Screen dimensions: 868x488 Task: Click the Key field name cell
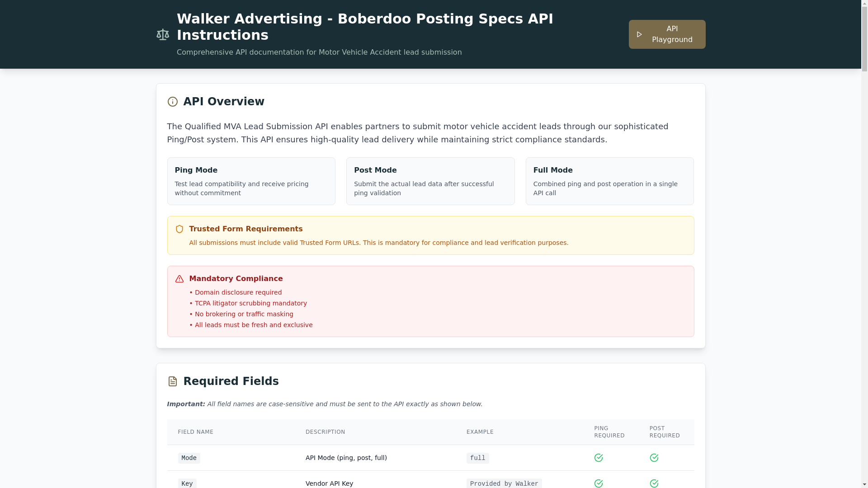pos(187,483)
